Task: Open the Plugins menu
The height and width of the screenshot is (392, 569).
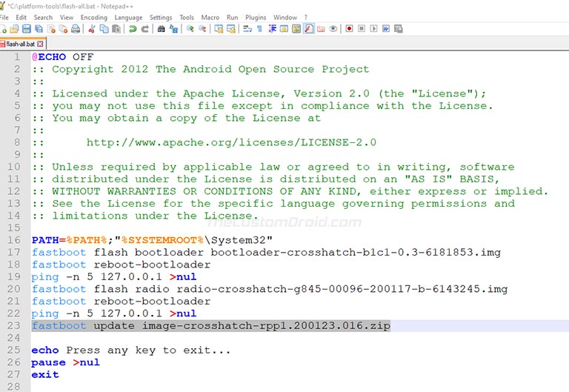Action: [256, 18]
